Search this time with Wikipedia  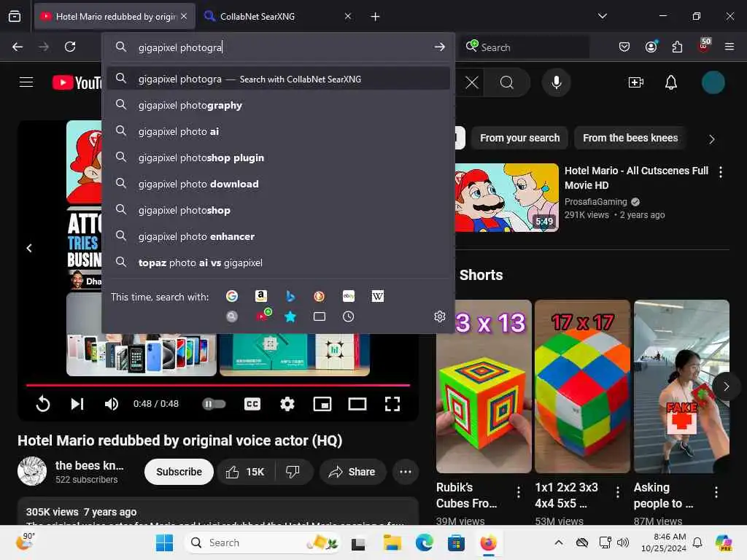tap(377, 296)
